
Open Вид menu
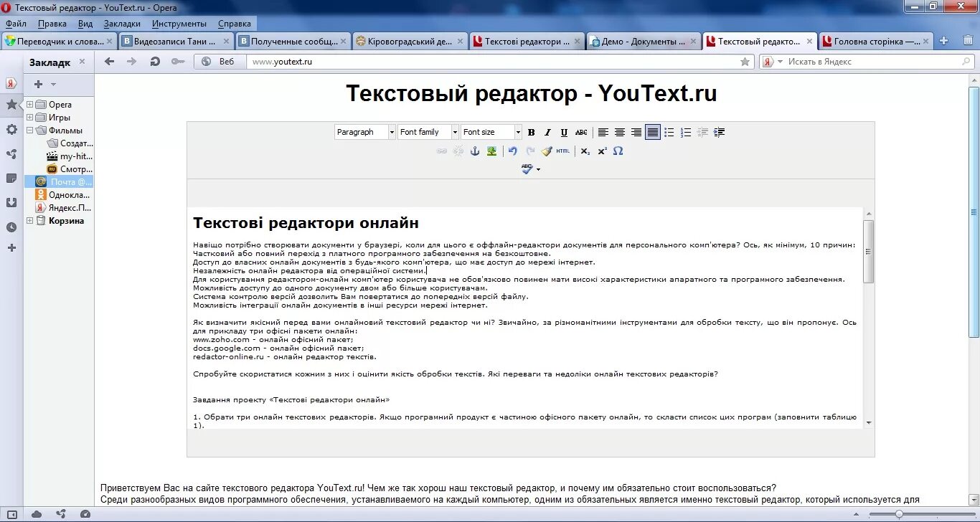85,24
